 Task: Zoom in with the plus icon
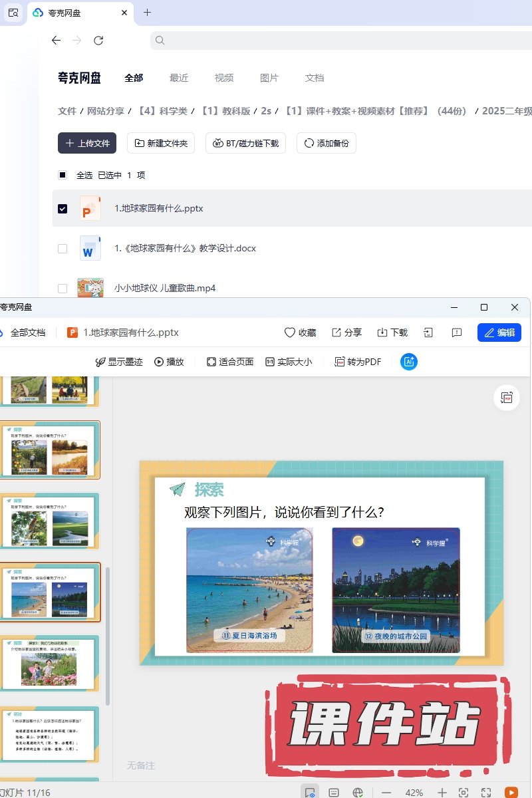click(442, 792)
